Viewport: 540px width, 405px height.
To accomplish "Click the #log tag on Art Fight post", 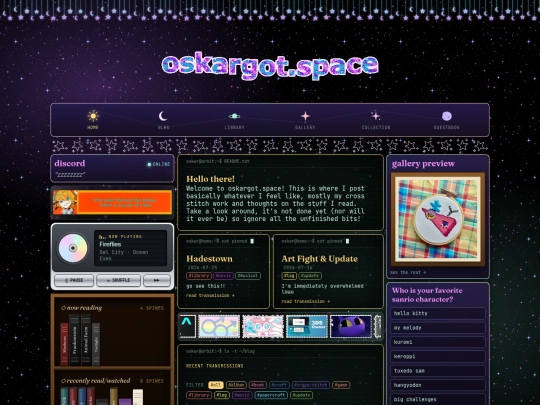I will [x=289, y=276].
